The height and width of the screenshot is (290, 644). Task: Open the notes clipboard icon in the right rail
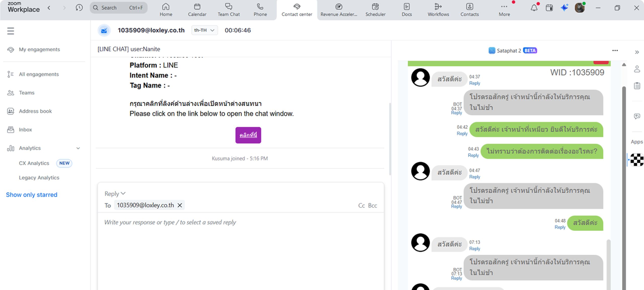pos(637,86)
